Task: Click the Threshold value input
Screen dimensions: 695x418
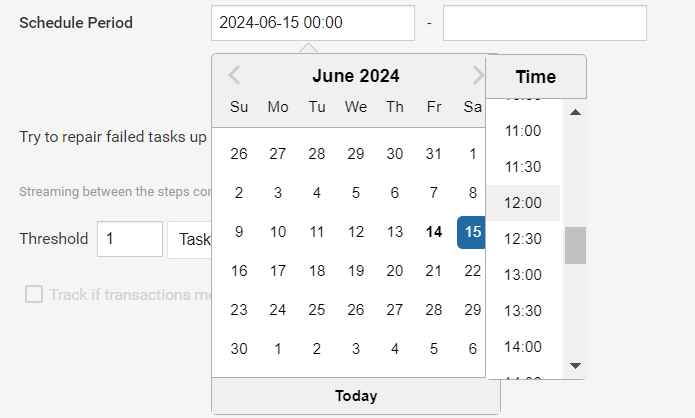Action: (130, 239)
